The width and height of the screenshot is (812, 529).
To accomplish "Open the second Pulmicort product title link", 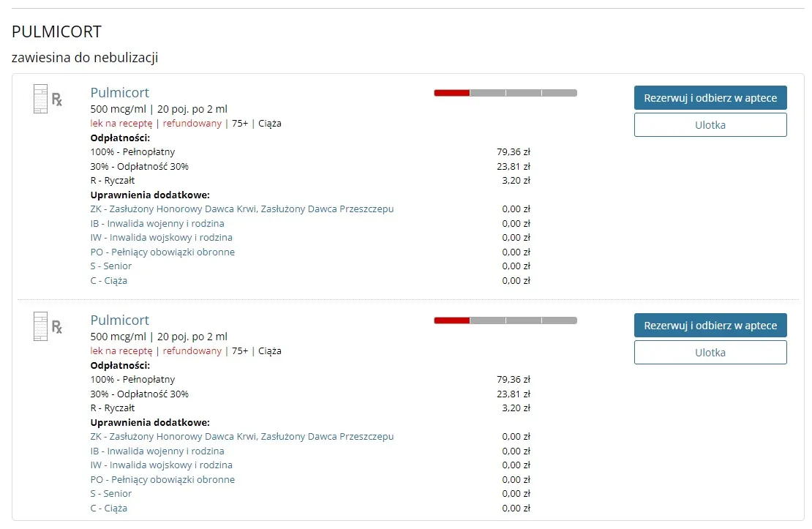I will click(119, 320).
